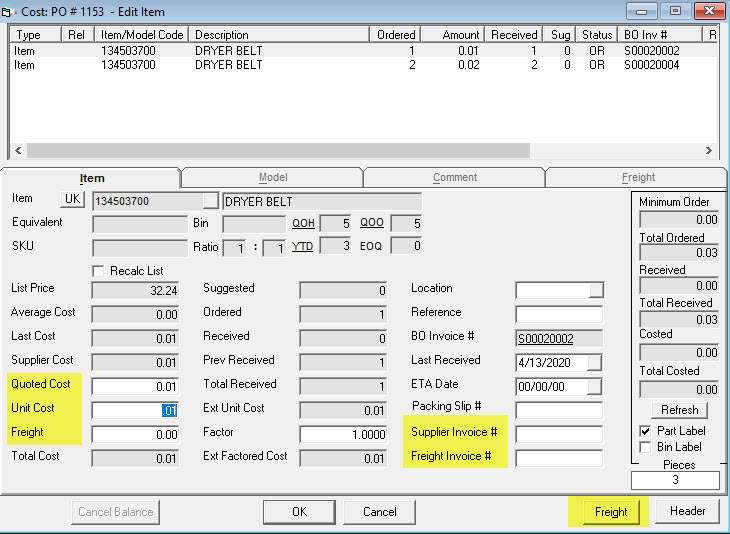Click the Freight amount field

(x=135, y=434)
